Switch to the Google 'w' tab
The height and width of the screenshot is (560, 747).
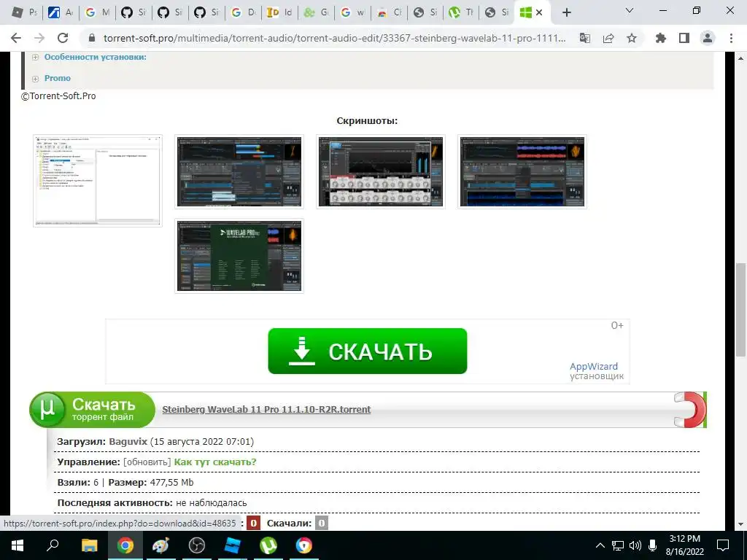352,13
